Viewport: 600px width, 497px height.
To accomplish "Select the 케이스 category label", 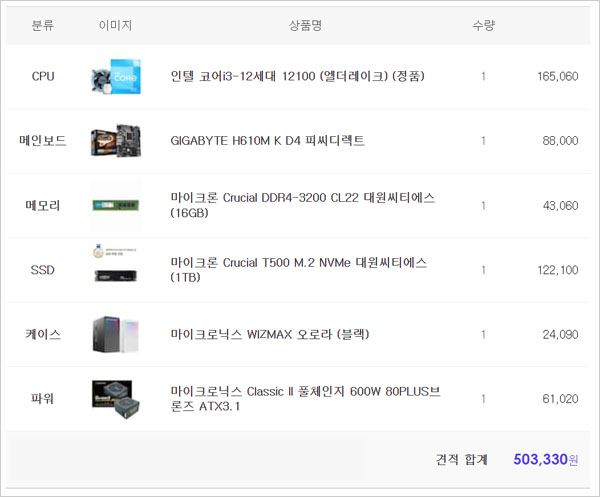I will click(43, 334).
